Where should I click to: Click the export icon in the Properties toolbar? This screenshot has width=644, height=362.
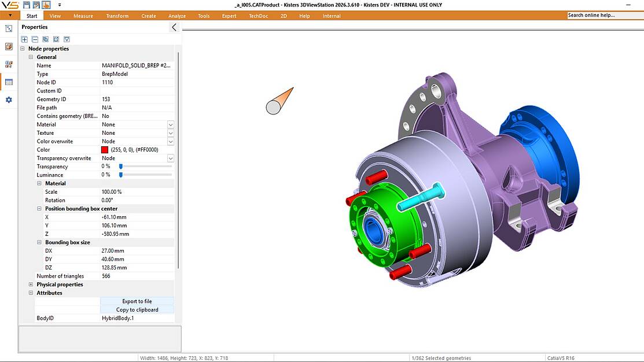pyautogui.click(x=56, y=39)
